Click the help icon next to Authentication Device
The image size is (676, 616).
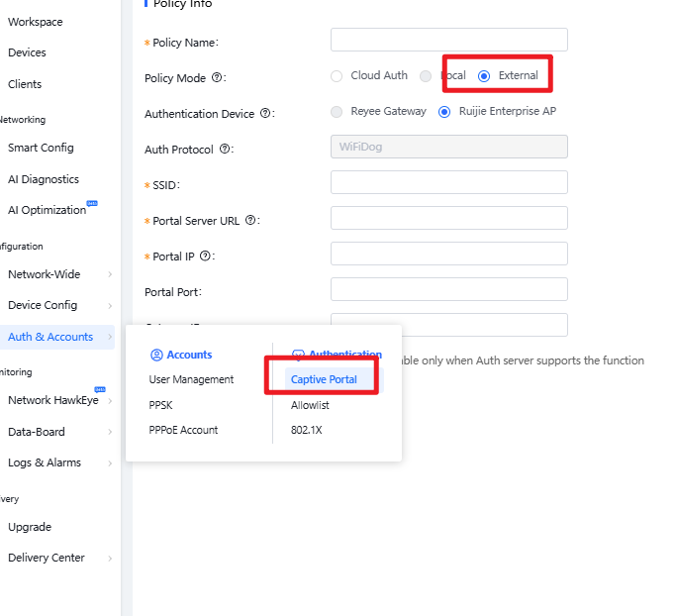(265, 114)
